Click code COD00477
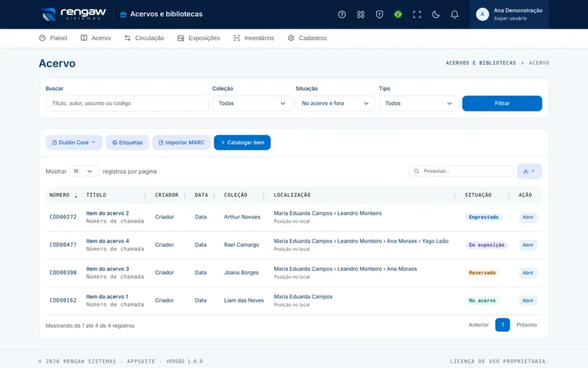 point(63,245)
